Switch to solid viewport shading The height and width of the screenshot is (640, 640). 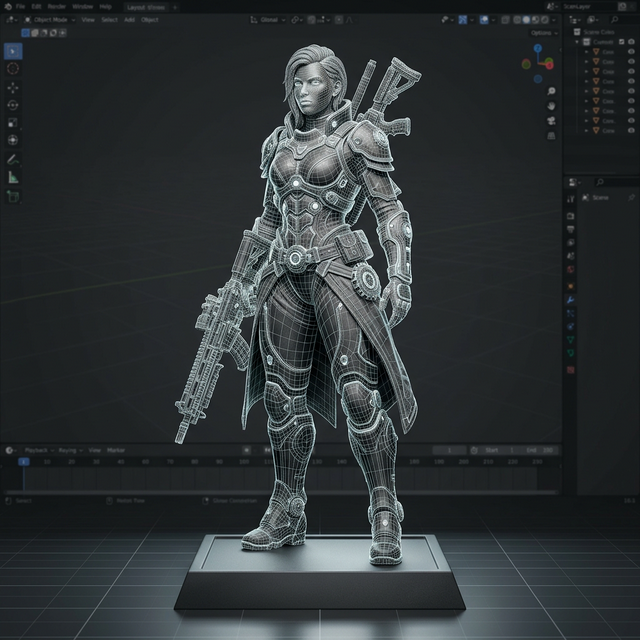point(526,20)
